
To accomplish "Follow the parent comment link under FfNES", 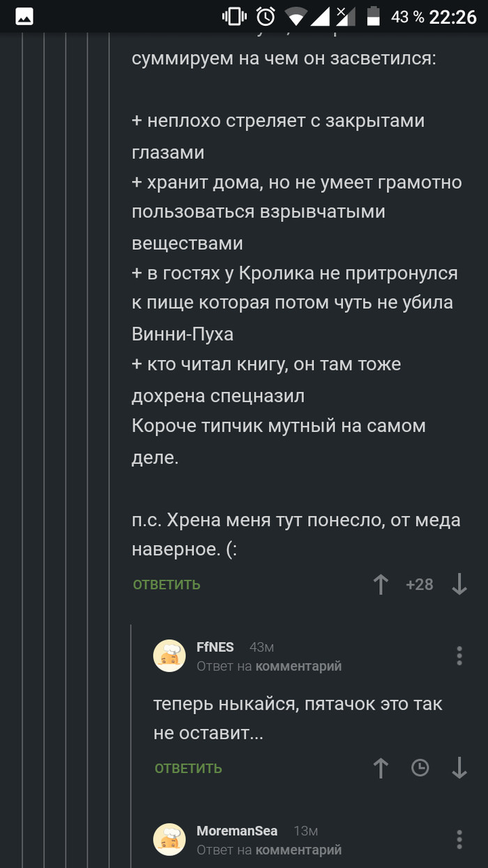I will click(298, 666).
